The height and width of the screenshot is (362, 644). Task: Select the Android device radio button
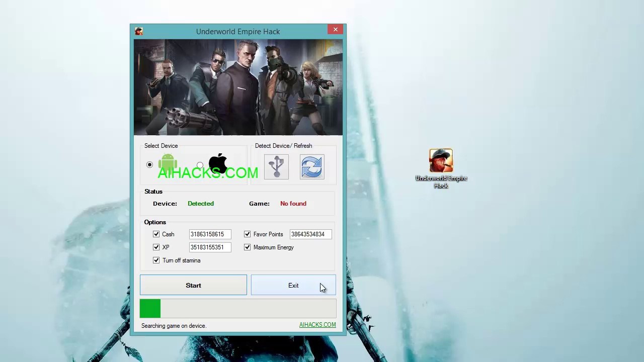tap(149, 165)
